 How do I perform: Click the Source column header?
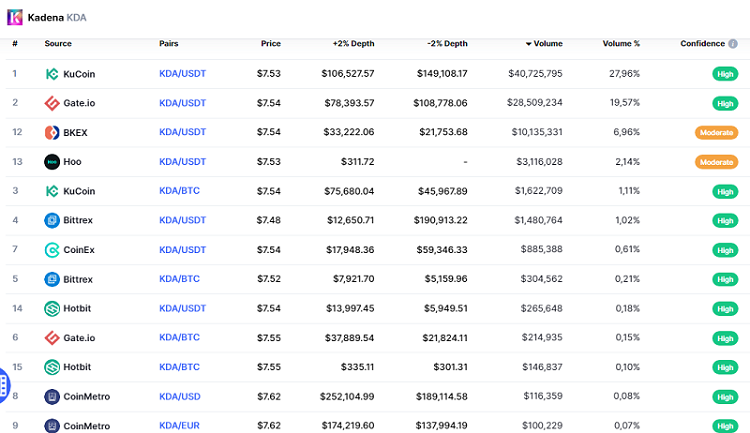[58, 44]
